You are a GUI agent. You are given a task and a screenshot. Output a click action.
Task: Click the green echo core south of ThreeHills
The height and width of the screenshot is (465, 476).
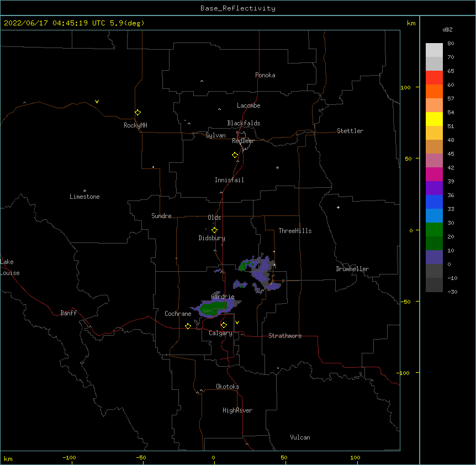click(x=242, y=267)
